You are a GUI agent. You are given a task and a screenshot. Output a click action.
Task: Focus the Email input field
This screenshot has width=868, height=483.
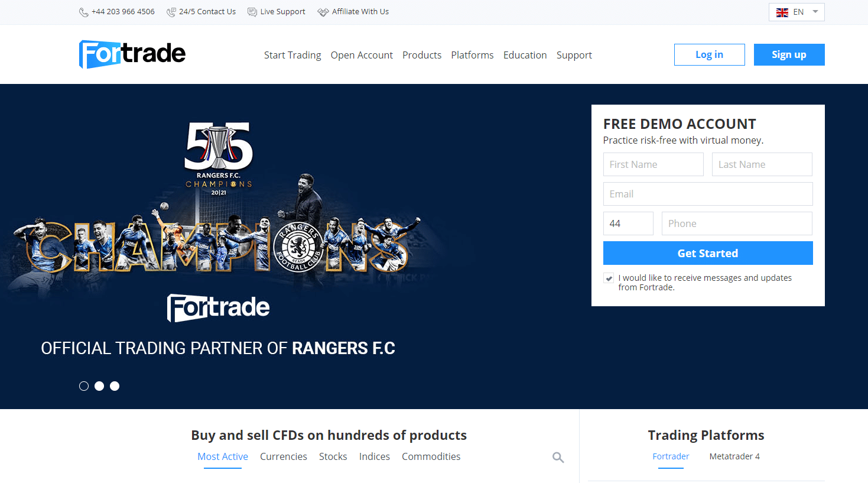click(708, 194)
